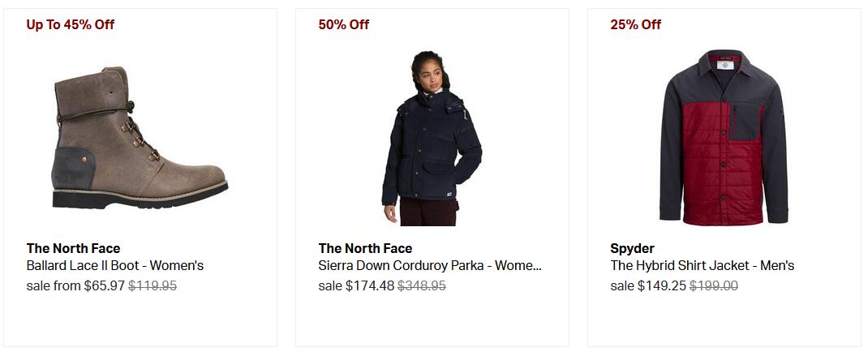Open the Hybrid Shirt Jacket image
This screenshot has width=868, height=356.
coord(724,138)
